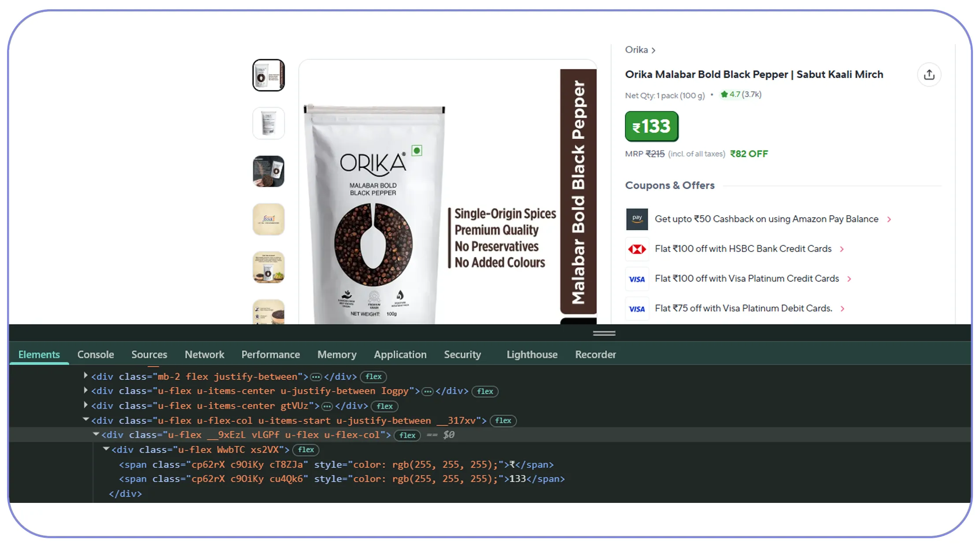The width and height of the screenshot is (980, 547).
Task: Open Visa Platinum Debit Cards offer arrow
Action: 842,309
